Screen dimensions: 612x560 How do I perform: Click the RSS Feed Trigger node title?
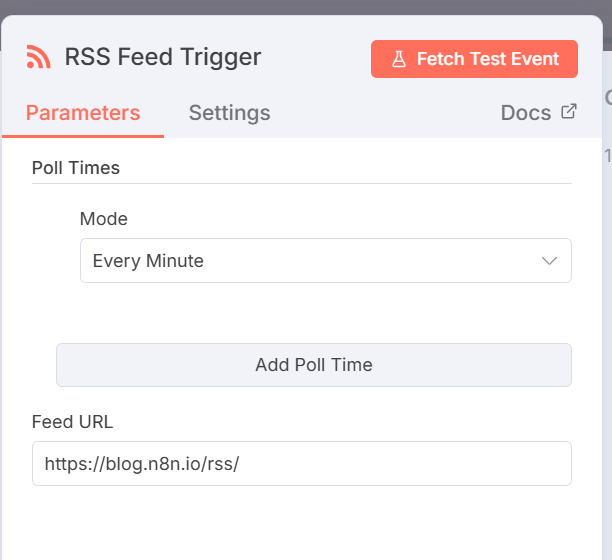163,57
